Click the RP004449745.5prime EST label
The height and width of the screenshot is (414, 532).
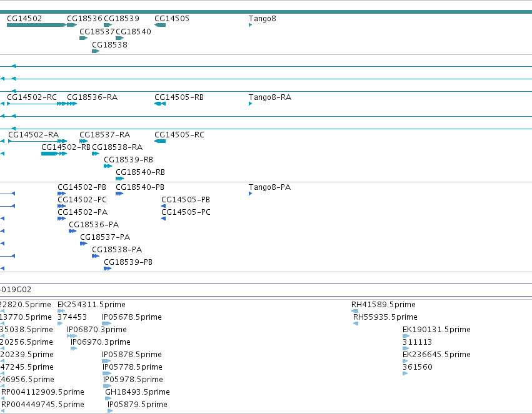[43, 405]
